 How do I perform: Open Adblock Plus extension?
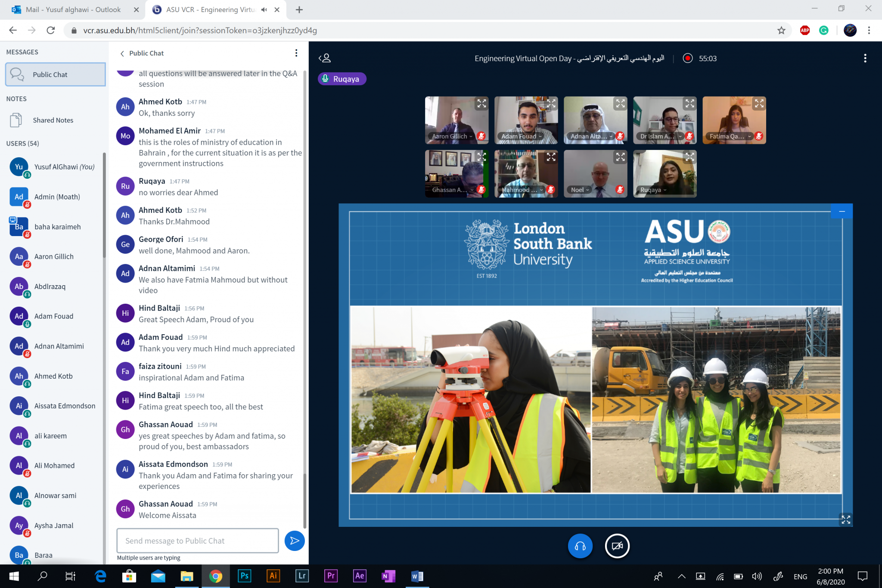pyautogui.click(x=804, y=30)
